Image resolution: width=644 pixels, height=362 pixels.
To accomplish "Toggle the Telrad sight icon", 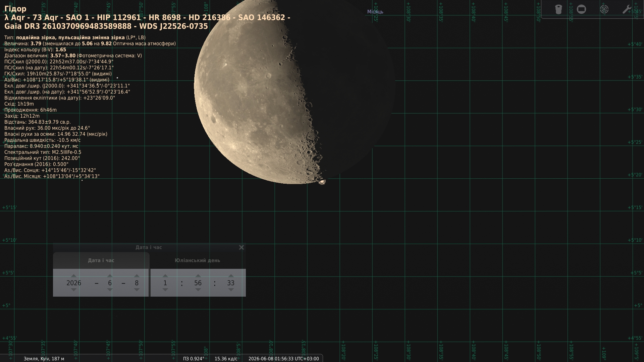I will [x=604, y=9].
